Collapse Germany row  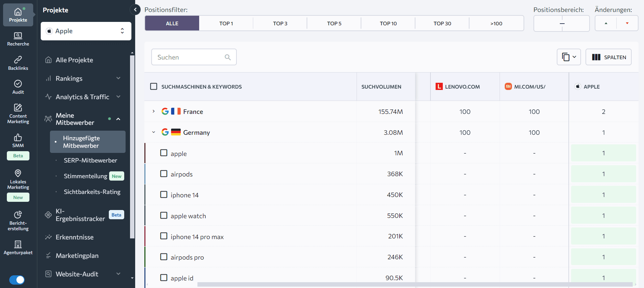(154, 132)
